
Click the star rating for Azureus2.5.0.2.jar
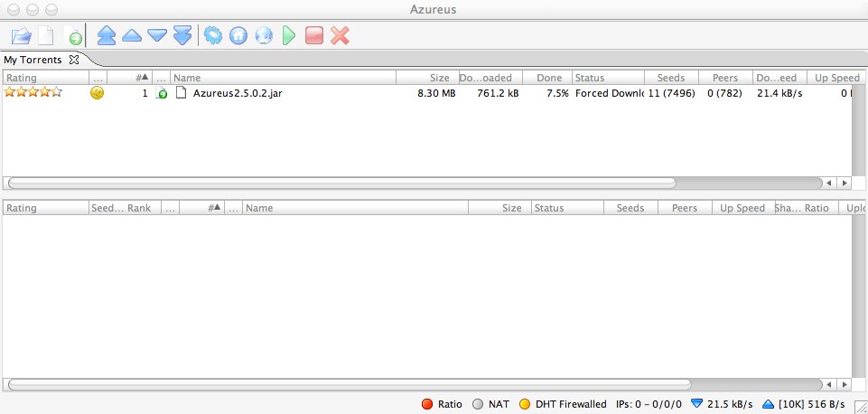33,92
